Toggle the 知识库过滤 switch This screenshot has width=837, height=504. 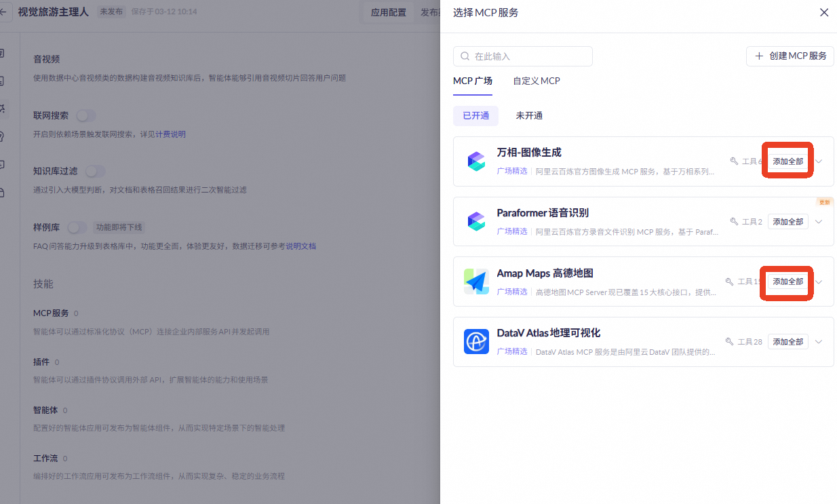pyautogui.click(x=95, y=171)
